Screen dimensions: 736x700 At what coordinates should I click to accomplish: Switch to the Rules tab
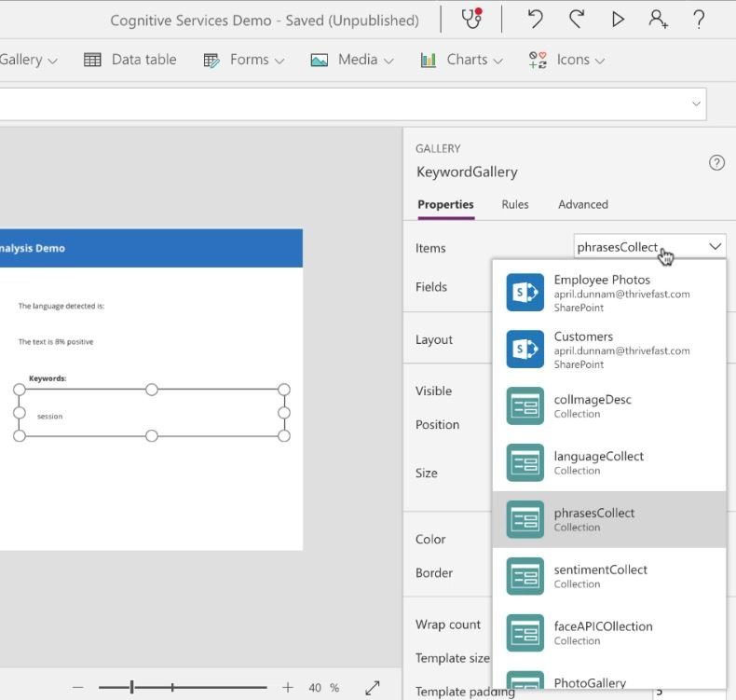[x=515, y=205]
